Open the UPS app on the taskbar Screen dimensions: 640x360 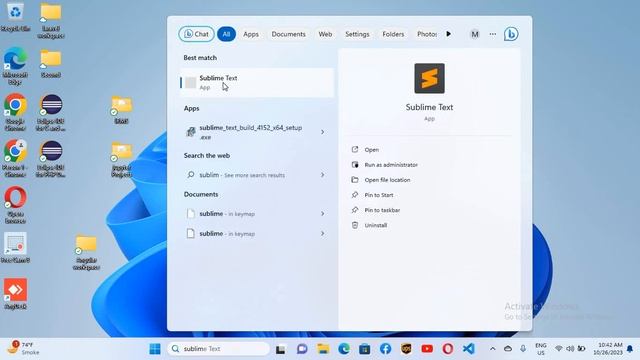(406, 349)
